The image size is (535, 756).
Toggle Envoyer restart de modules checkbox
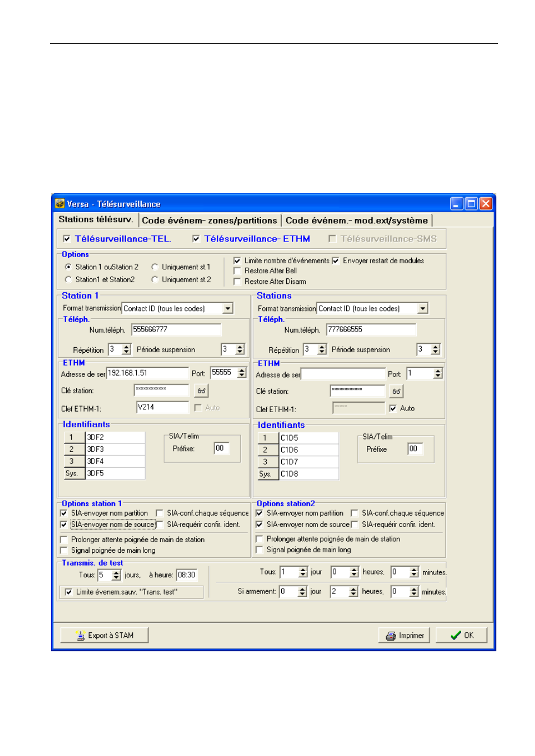pyautogui.click(x=336, y=261)
